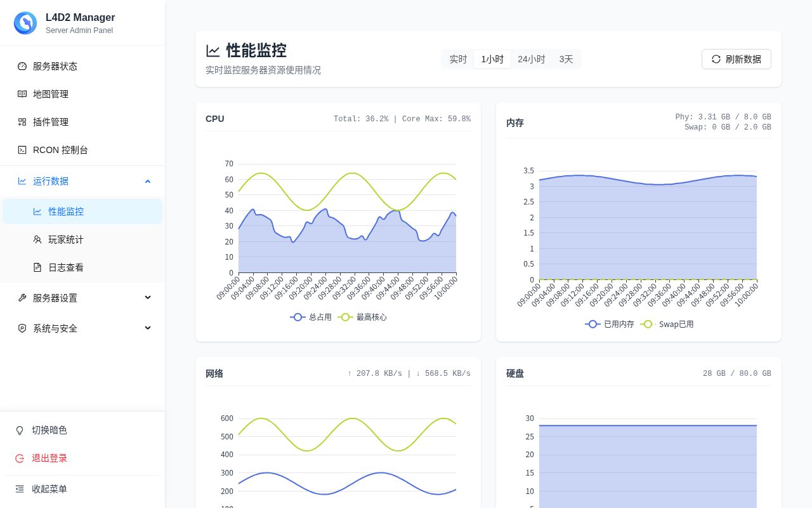Select the 3天 time range tab

point(566,59)
